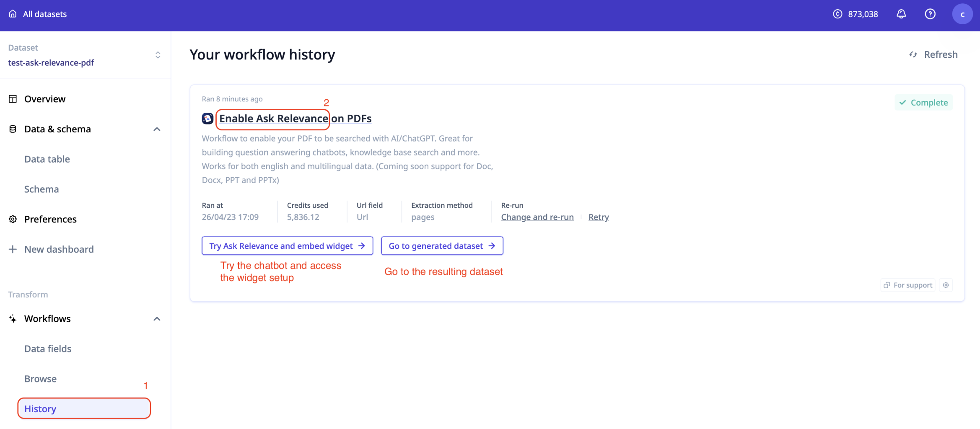
Task: Click the Preferences gear icon
Action: (13, 219)
